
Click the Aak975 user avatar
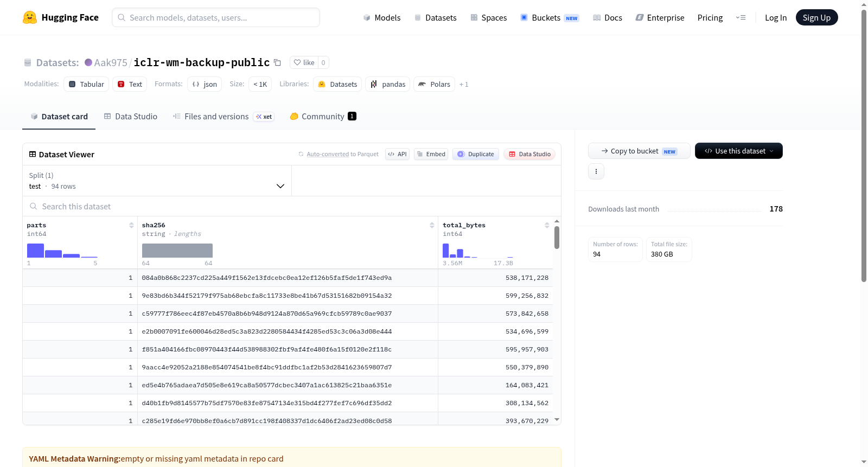click(88, 62)
